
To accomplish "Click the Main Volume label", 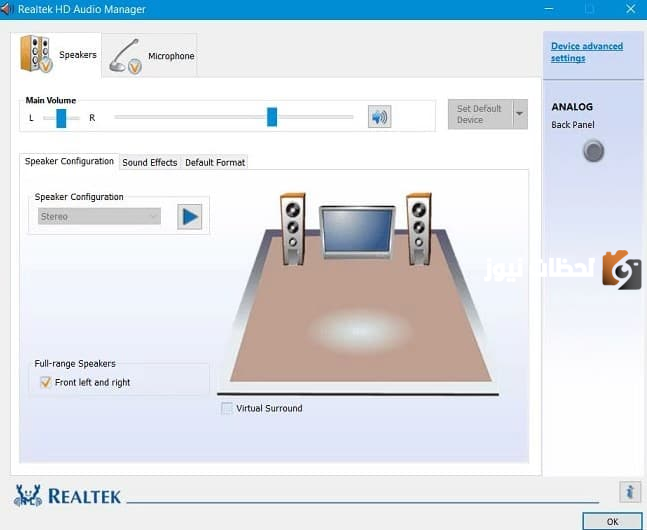I will pos(51,100).
